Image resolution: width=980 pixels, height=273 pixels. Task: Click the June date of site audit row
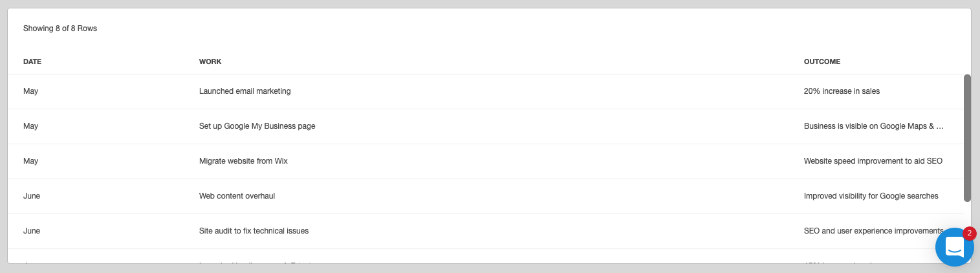[32, 231]
